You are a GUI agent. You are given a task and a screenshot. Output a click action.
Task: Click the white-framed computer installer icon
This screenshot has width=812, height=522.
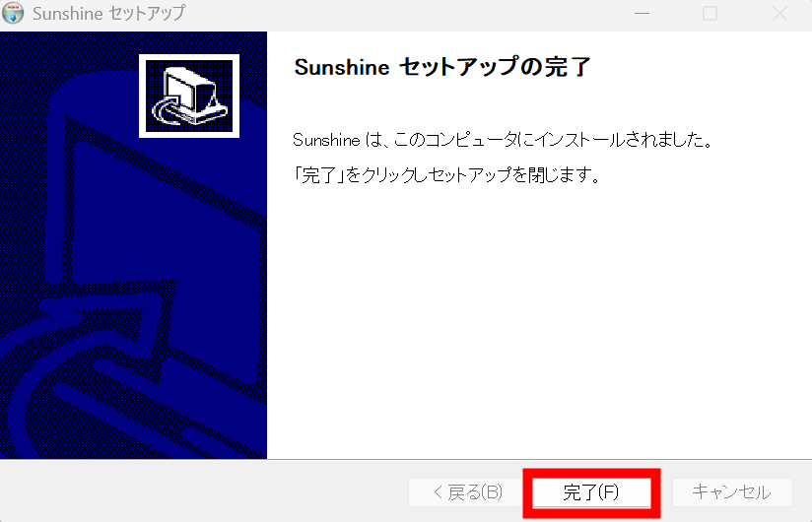tap(189, 97)
